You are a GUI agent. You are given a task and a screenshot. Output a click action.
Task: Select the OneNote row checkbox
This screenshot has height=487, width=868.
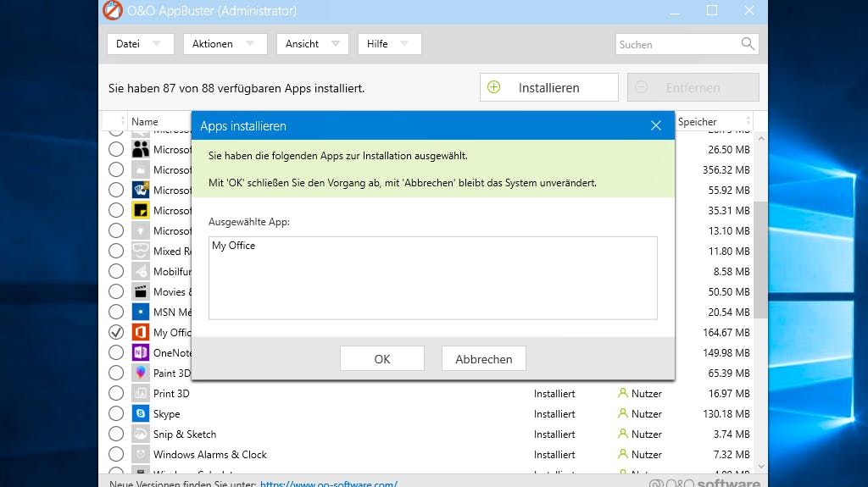click(116, 352)
